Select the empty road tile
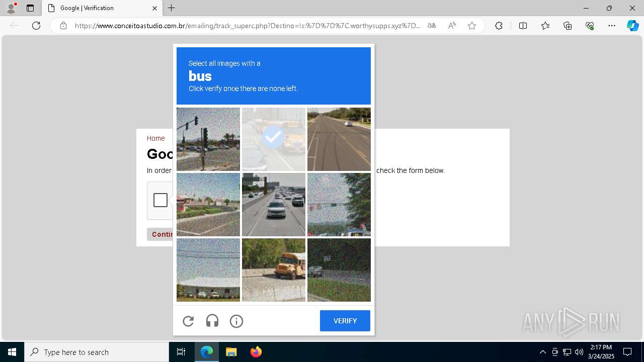The image size is (644, 362). (339, 139)
